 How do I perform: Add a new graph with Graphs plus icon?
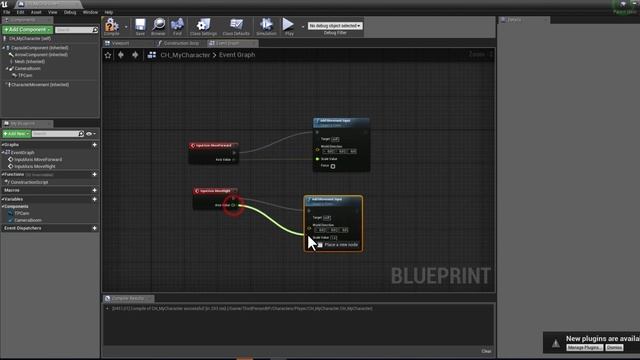point(95,144)
